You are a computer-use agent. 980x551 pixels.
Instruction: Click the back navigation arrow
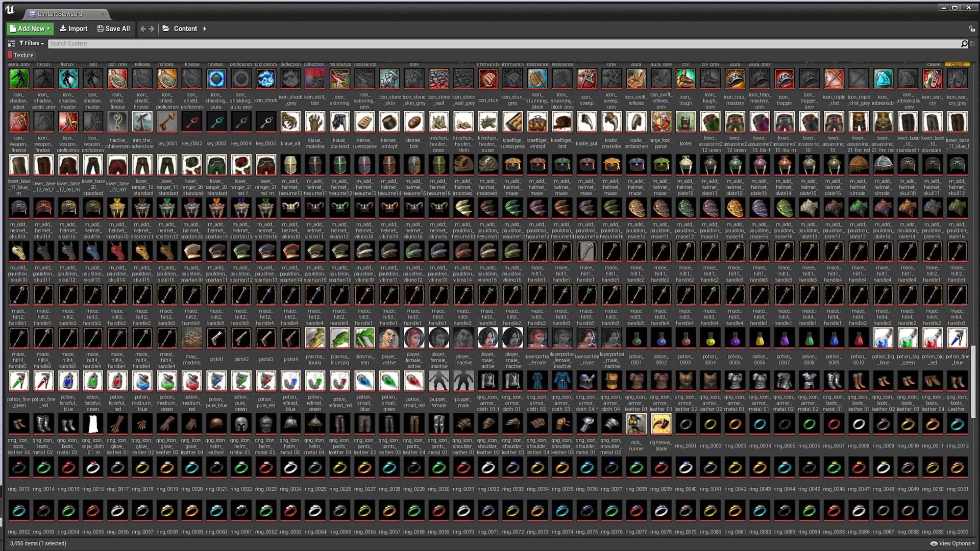pyautogui.click(x=143, y=29)
